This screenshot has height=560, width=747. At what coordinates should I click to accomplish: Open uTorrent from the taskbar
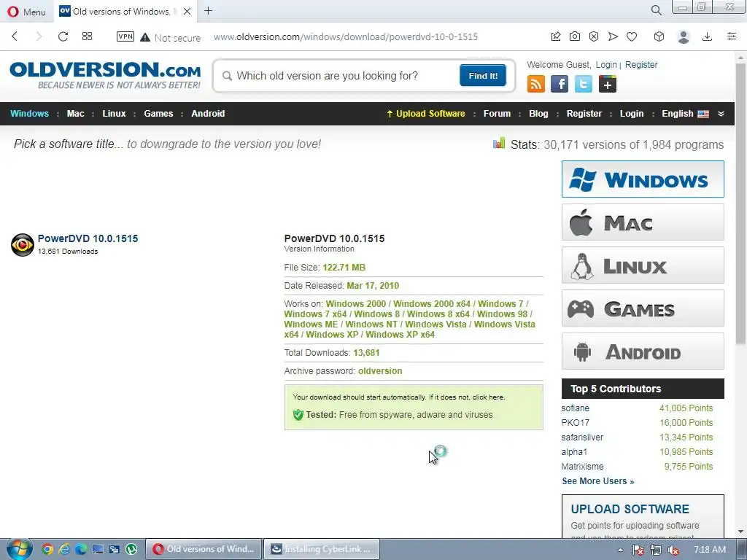(x=131, y=550)
